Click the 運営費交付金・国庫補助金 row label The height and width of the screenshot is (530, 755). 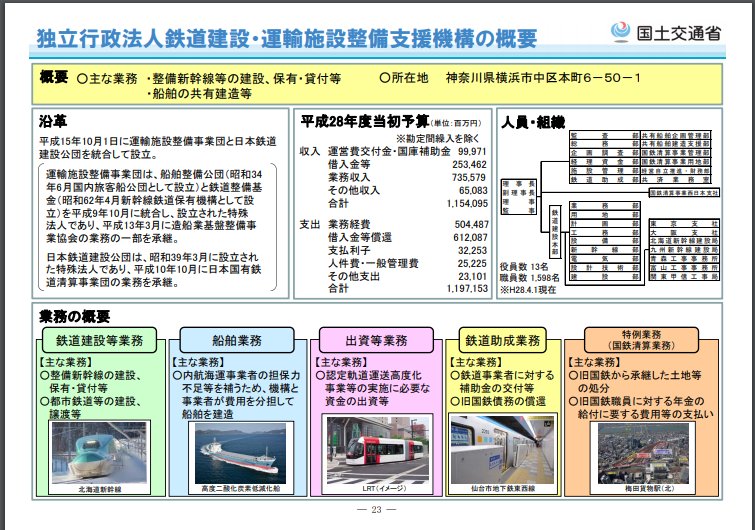click(x=389, y=151)
